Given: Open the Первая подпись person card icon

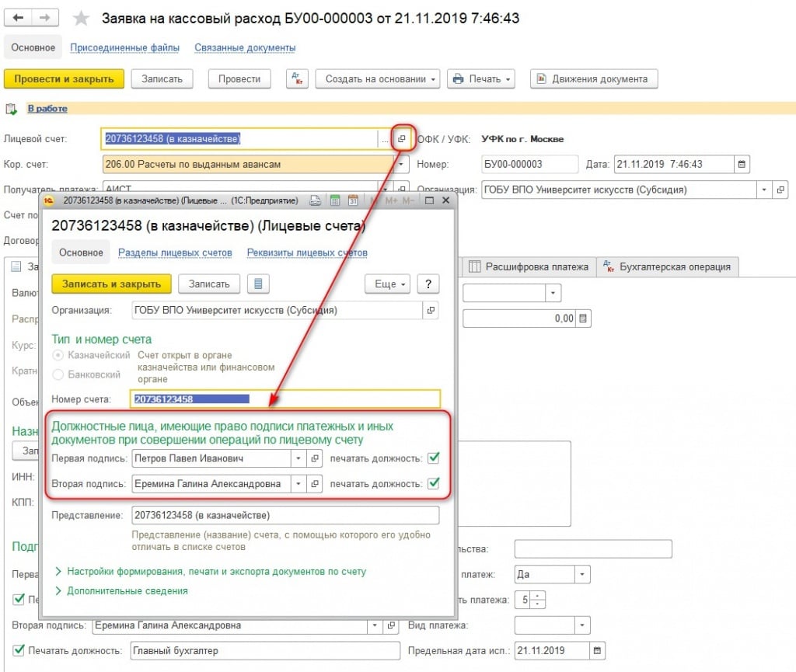Looking at the screenshot, I should tap(315, 459).
